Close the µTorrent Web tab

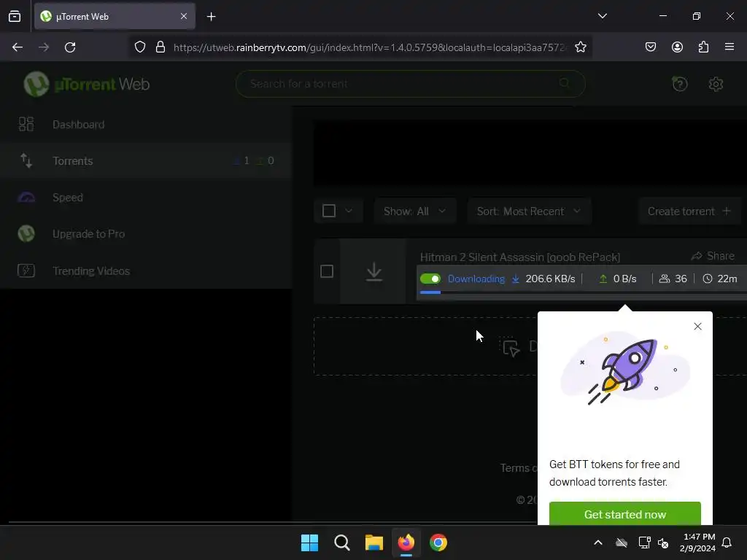tap(184, 16)
